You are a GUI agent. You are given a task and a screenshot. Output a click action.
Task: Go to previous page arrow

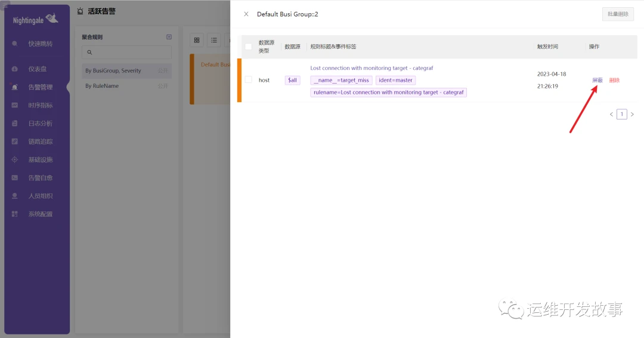coord(612,114)
